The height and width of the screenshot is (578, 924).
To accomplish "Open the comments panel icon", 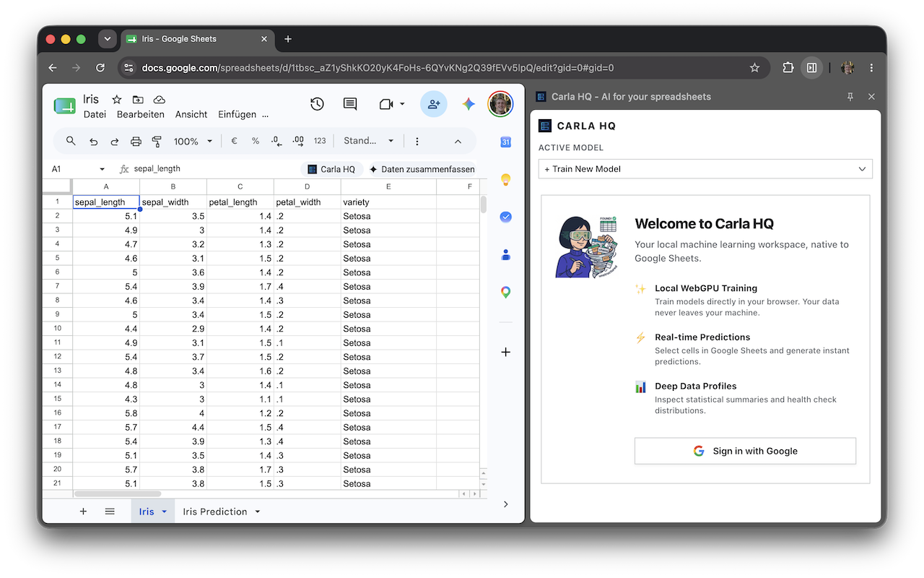I will (350, 104).
